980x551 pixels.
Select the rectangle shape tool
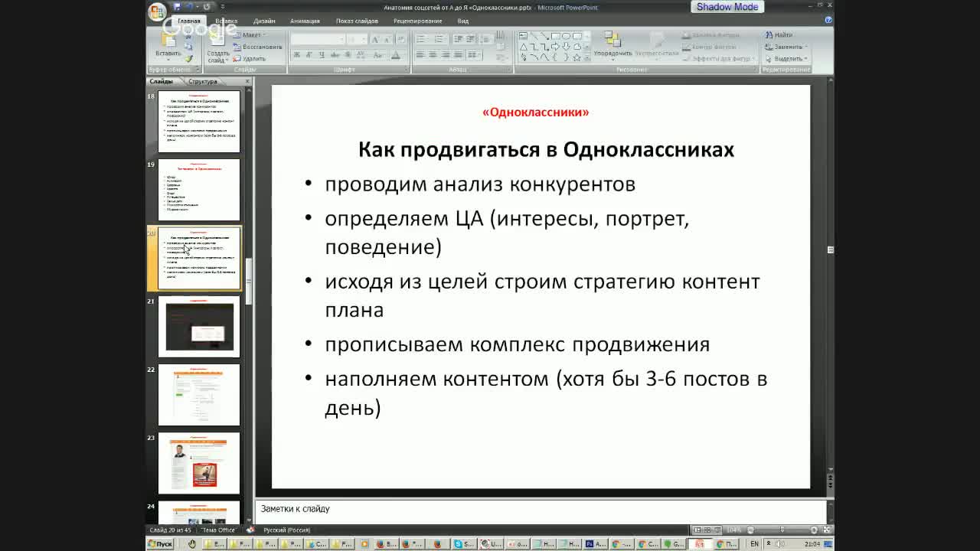(554, 35)
